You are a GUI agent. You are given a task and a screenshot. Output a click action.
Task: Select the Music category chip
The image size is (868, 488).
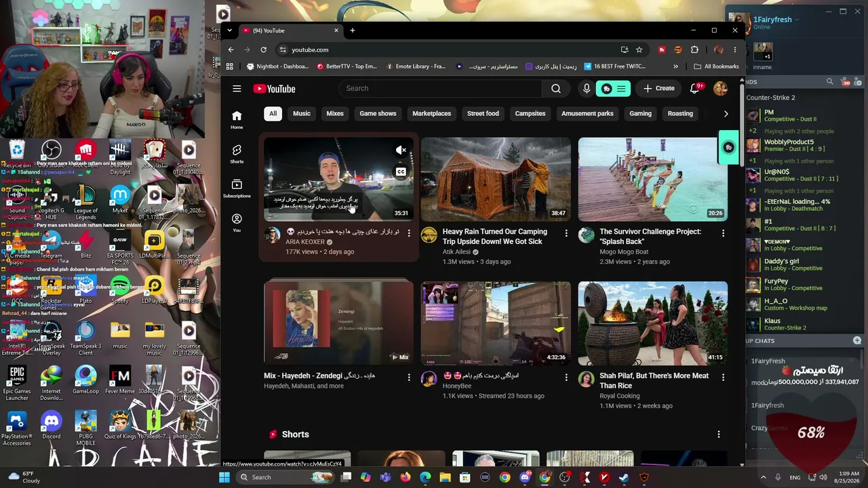click(302, 114)
